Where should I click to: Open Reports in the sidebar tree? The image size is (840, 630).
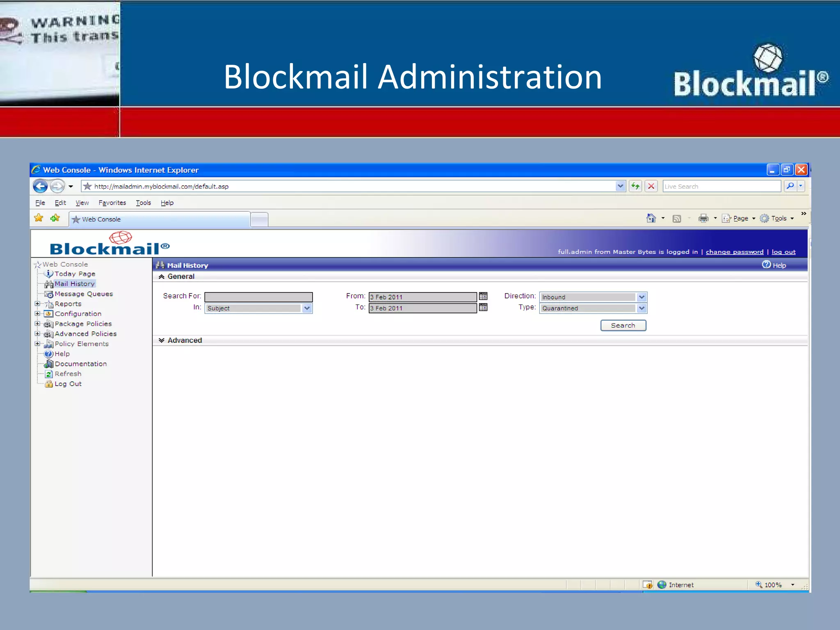pyautogui.click(x=68, y=304)
